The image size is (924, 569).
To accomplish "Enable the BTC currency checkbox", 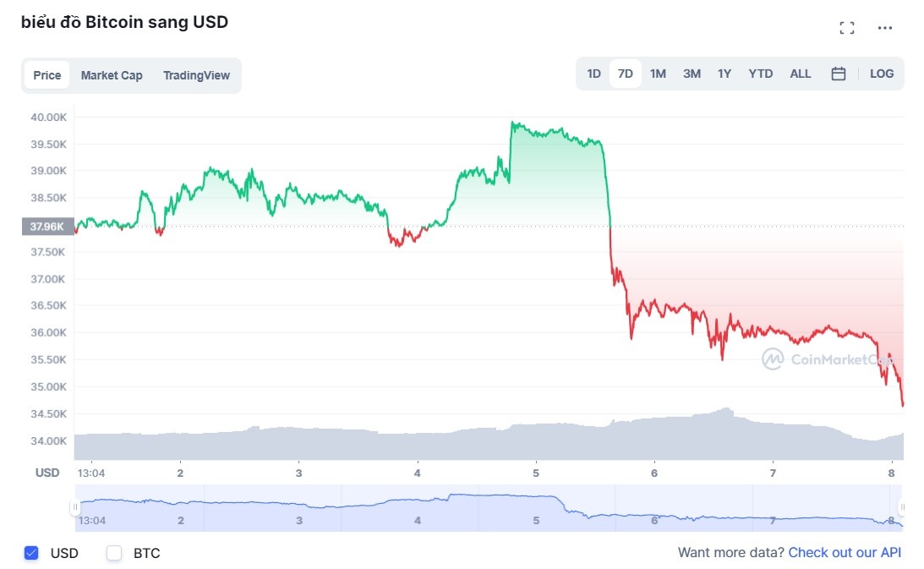I will pyautogui.click(x=113, y=553).
